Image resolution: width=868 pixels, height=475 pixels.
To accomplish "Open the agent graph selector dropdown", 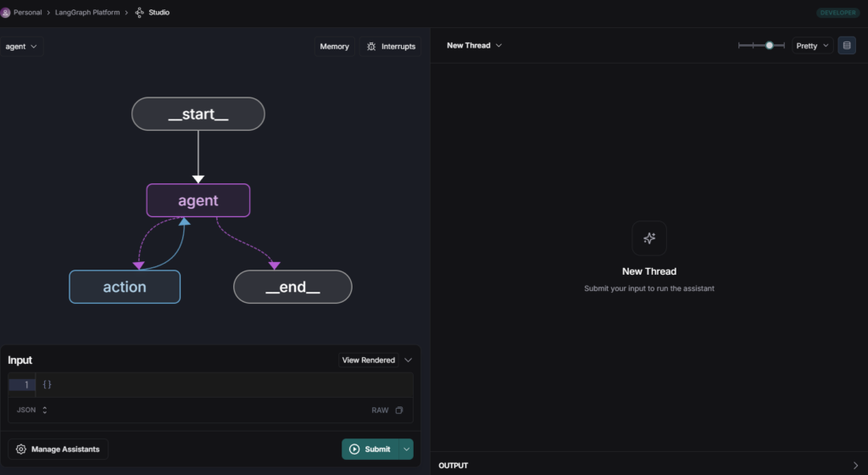I will (x=21, y=47).
